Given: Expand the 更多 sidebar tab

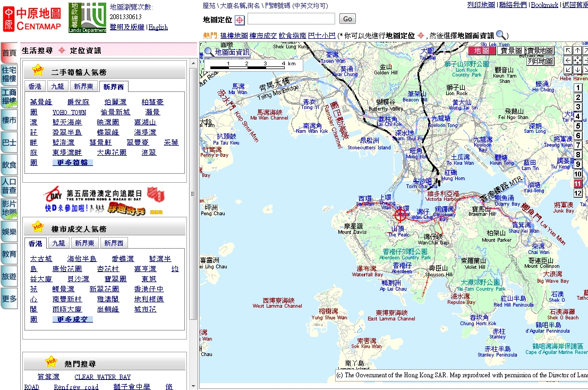Looking at the screenshot, I should [9, 299].
